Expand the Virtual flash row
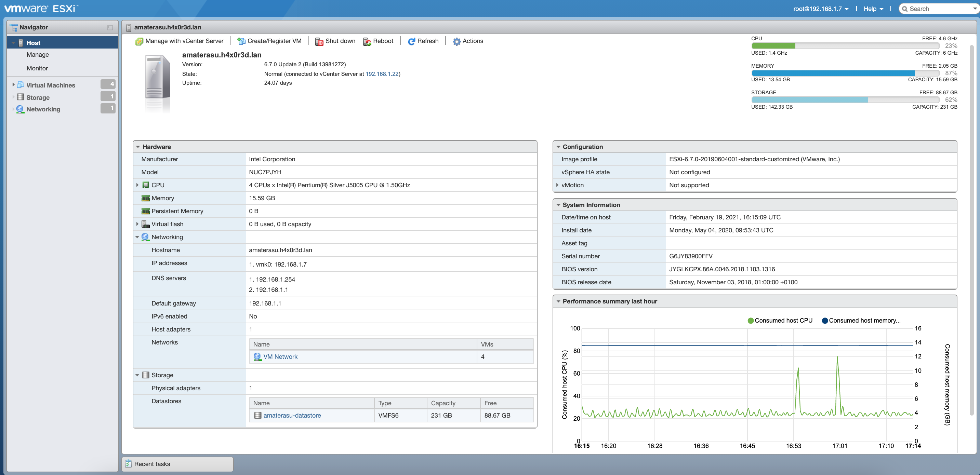This screenshot has width=980, height=475. coord(137,224)
